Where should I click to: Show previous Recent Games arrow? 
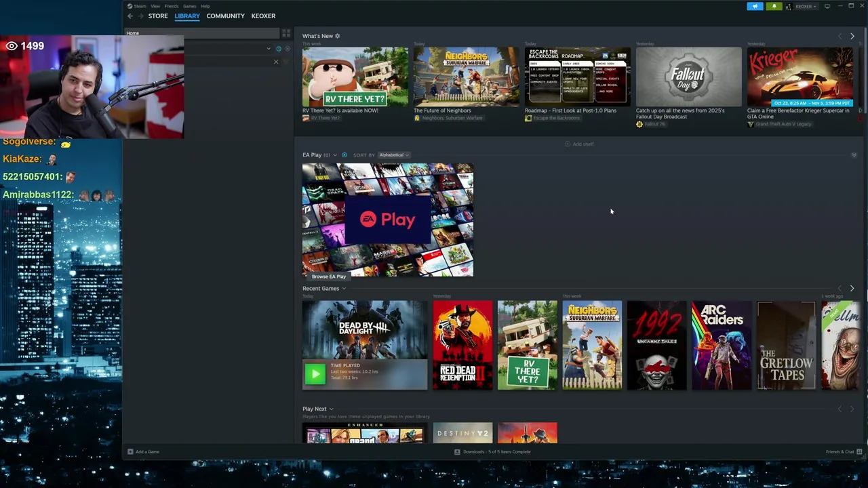(x=840, y=289)
